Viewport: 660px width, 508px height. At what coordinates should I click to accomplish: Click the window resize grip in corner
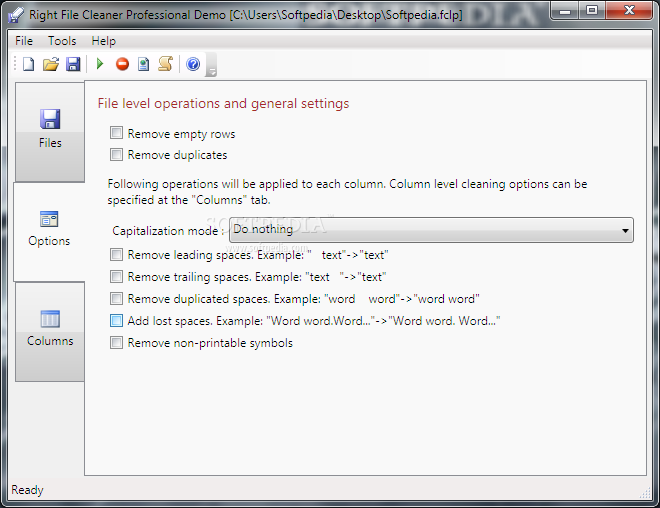pyautogui.click(x=645, y=493)
